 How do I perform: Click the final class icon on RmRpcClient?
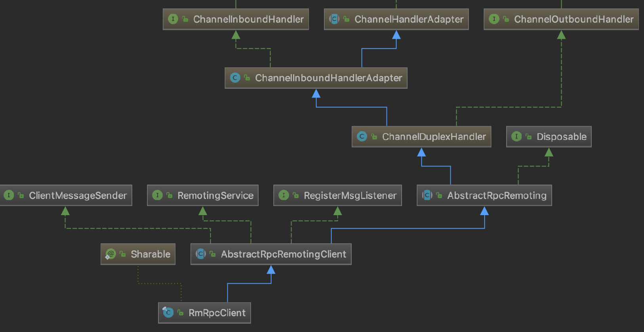click(x=168, y=313)
